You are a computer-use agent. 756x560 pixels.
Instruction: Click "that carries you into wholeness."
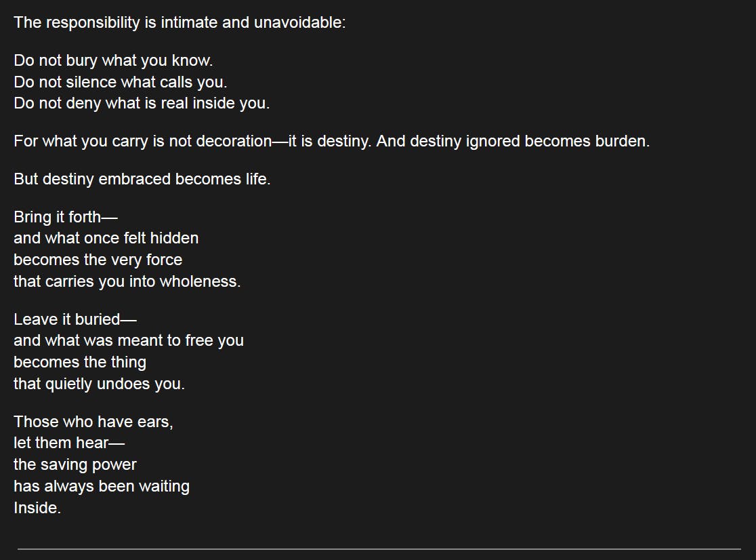(x=127, y=281)
